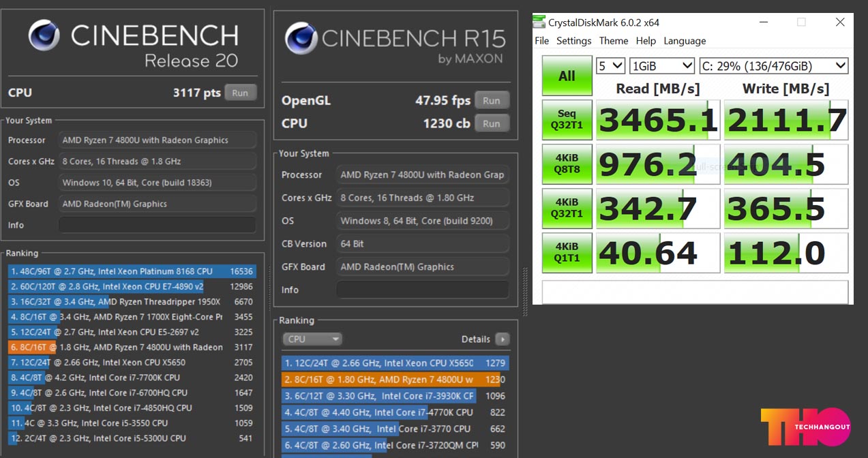Click the empty comment box in CrystalDiskMark
This screenshot has width=868, height=458.
pyautogui.click(x=695, y=291)
